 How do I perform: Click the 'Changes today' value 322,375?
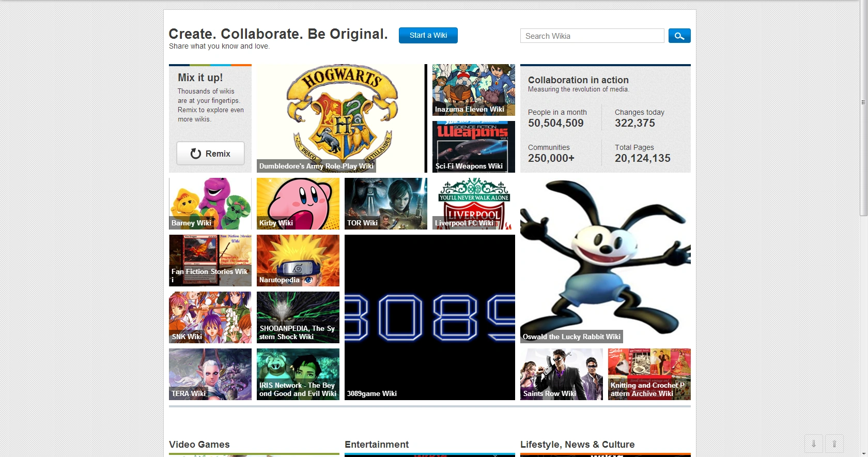635,123
